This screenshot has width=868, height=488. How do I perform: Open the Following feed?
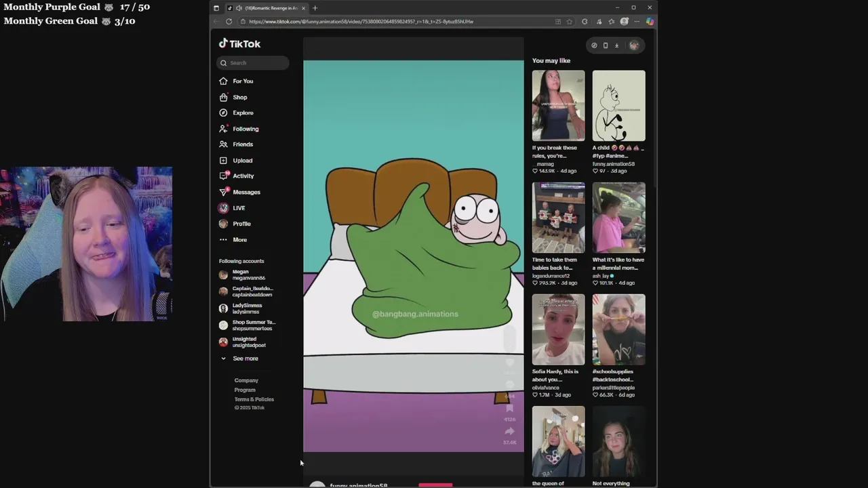(239, 129)
